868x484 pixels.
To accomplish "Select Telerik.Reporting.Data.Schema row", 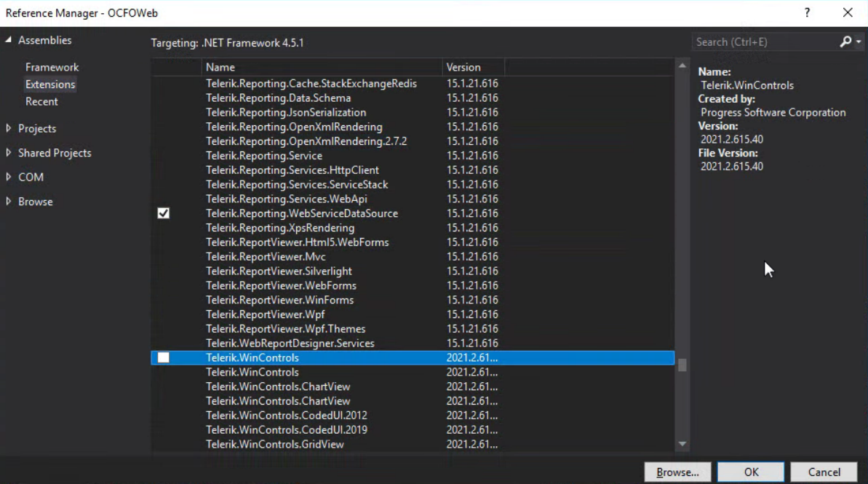I will pyautogui.click(x=413, y=98).
